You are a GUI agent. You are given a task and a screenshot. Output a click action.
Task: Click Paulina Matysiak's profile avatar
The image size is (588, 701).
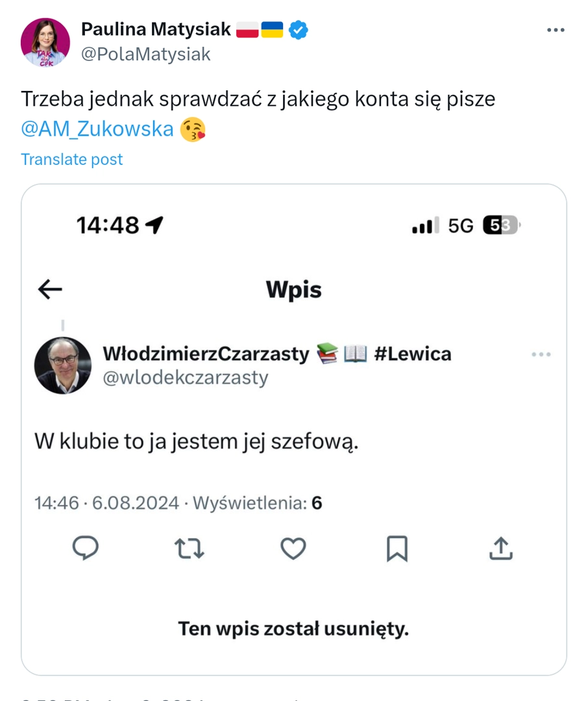click(45, 42)
